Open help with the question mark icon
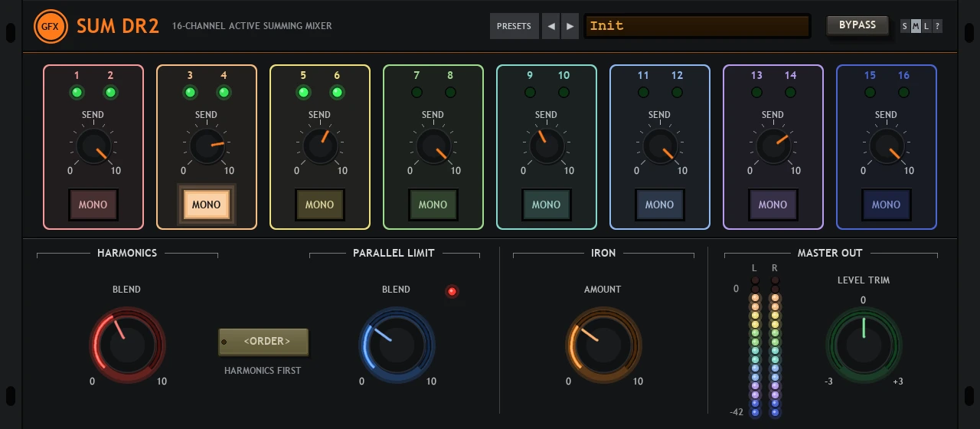The width and height of the screenshot is (980, 429). coord(937,26)
